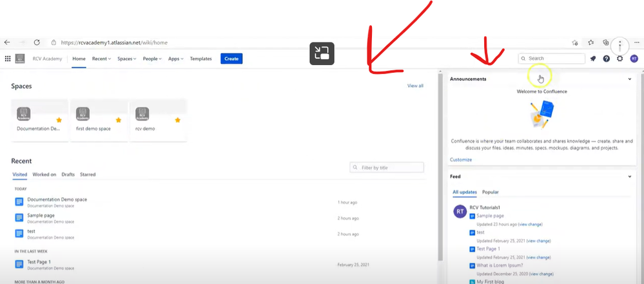Expand the Apps dropdown in navigation

click(176, 59)
